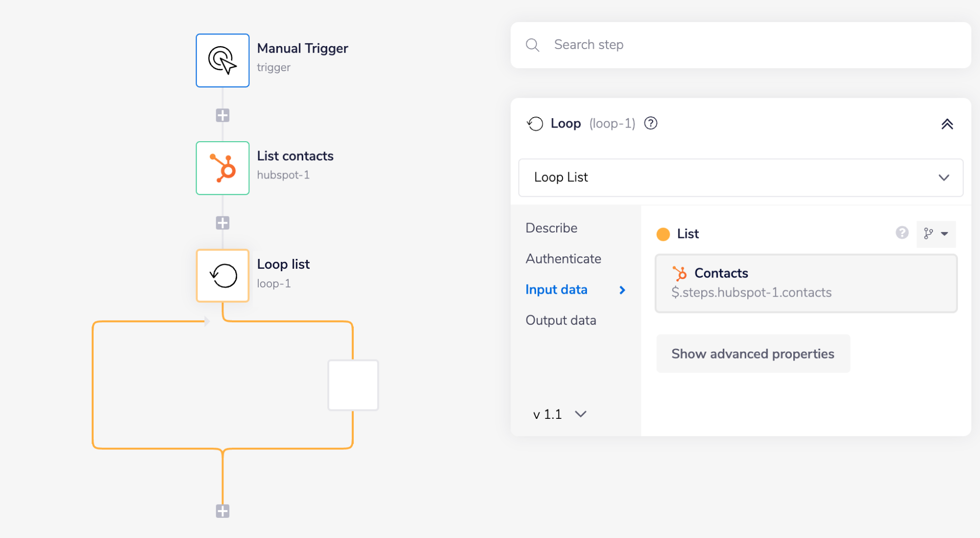Click the plus icon below List contacts
Image resolution: width=980 pixels, height=538 pixels.
click(222, 223)
